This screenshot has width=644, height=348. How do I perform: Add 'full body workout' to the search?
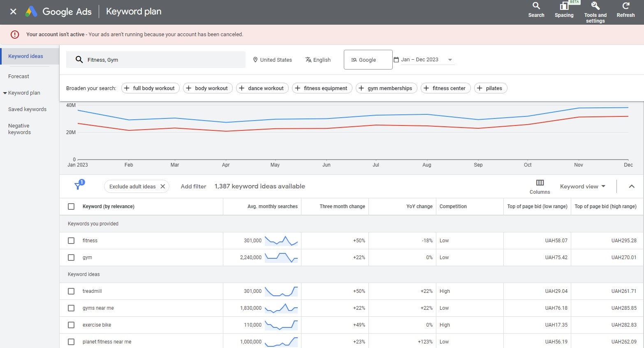pyautogui.click(x=150, y=88)
